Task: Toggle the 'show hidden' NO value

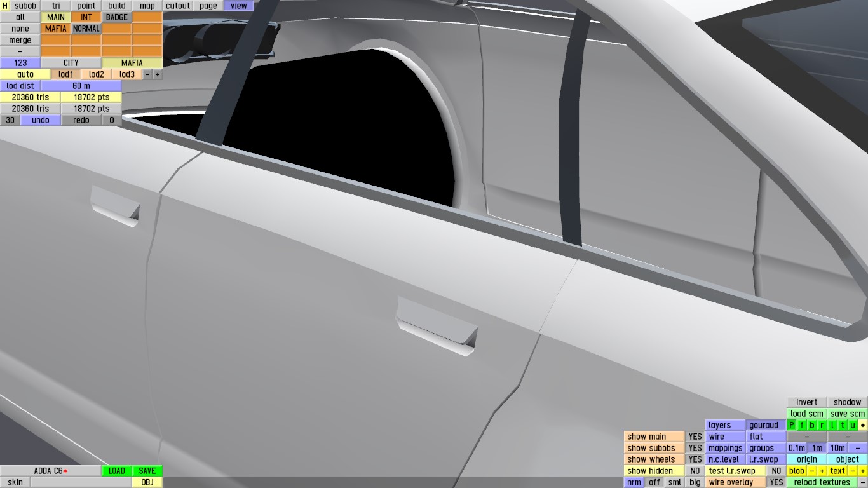Action: tap(695, 471)
